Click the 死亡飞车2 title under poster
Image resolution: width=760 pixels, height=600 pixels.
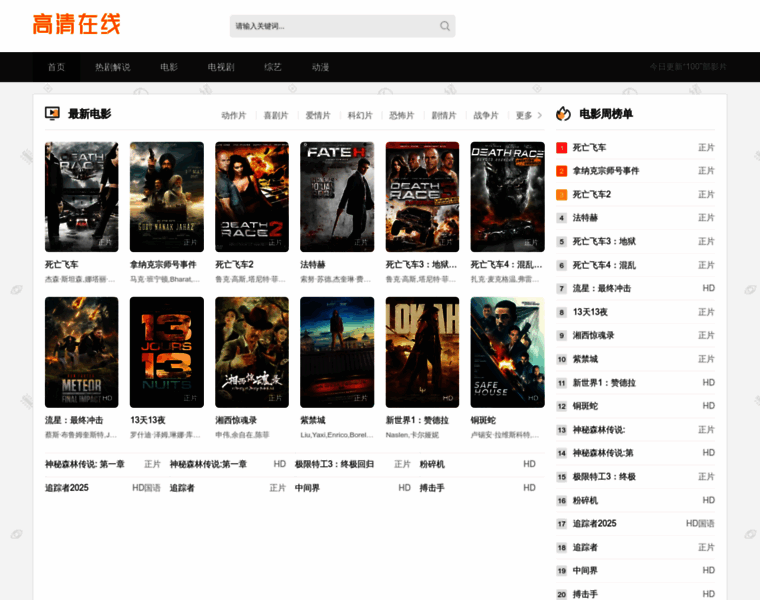(235, 265)
